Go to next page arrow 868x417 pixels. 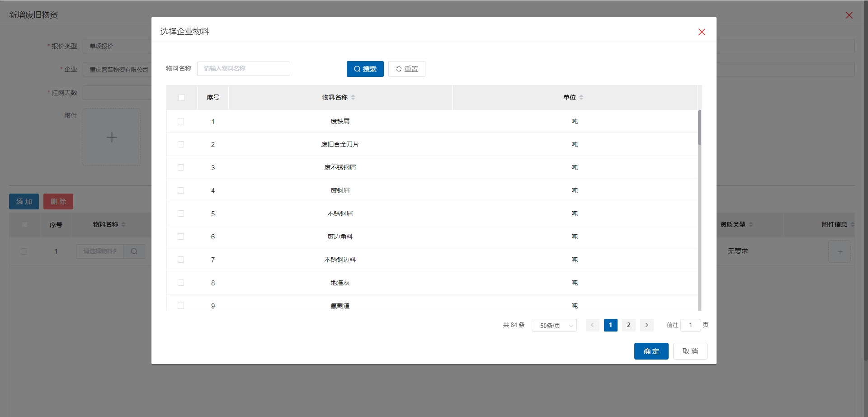pos(646,325)
